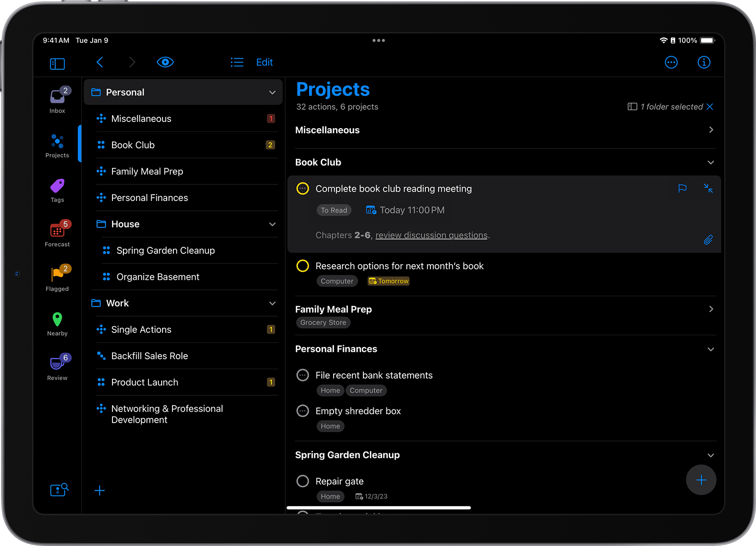Toggle view options with the eye icon

tap(165, 62)
